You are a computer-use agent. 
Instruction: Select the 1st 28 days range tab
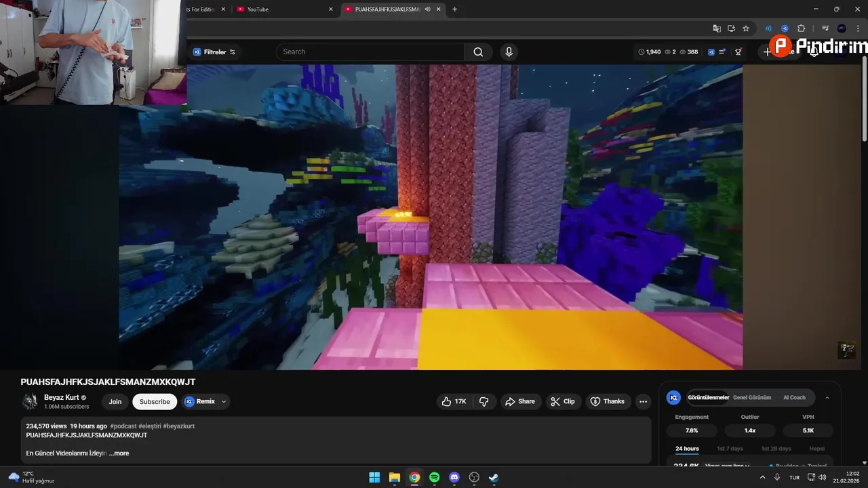tap(776, 449)
